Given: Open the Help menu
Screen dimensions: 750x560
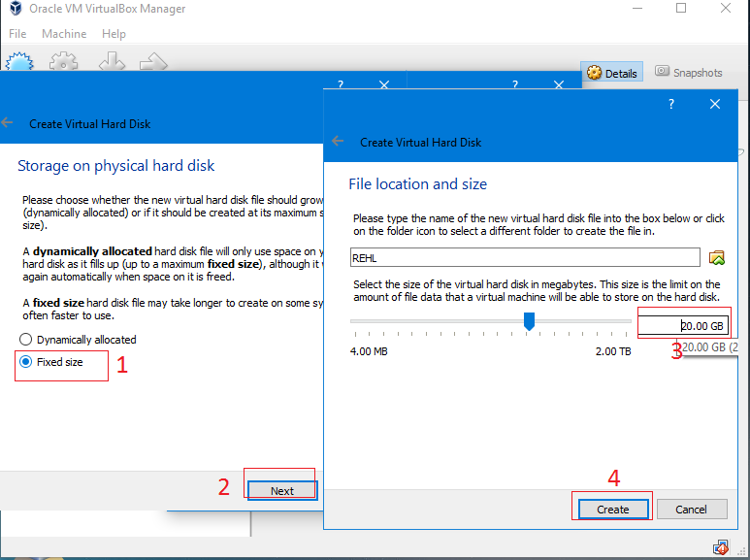Looking at the screenshot, I should 114,34.
